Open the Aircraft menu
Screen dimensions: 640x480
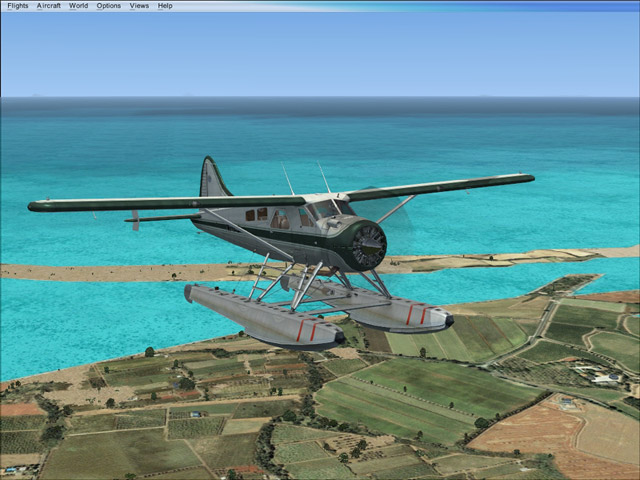tap(48, 6)
